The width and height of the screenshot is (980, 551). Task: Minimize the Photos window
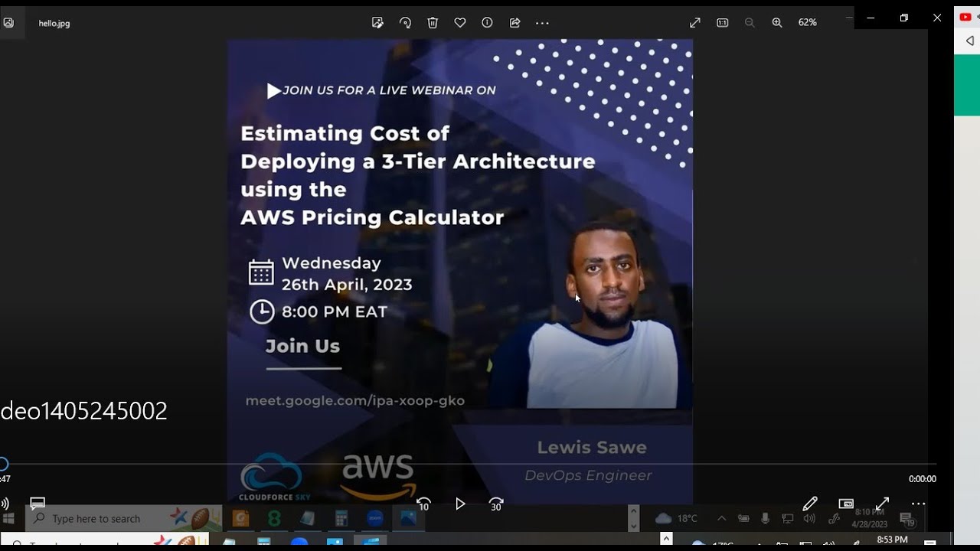(871, 18)
